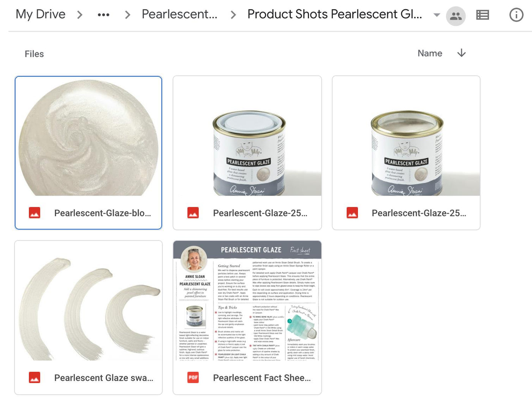Reverse sort direction arrow
The image size is (532, 407).
(x=461, y=53)
